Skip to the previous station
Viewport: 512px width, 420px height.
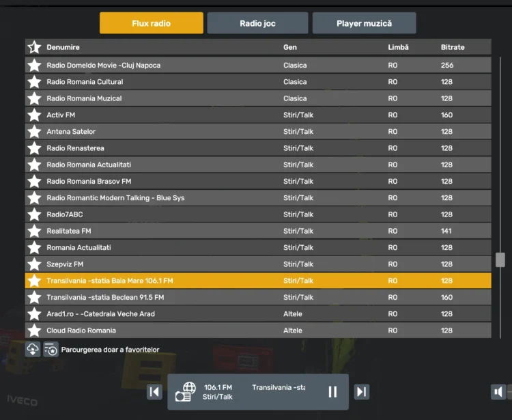(154, 391)
